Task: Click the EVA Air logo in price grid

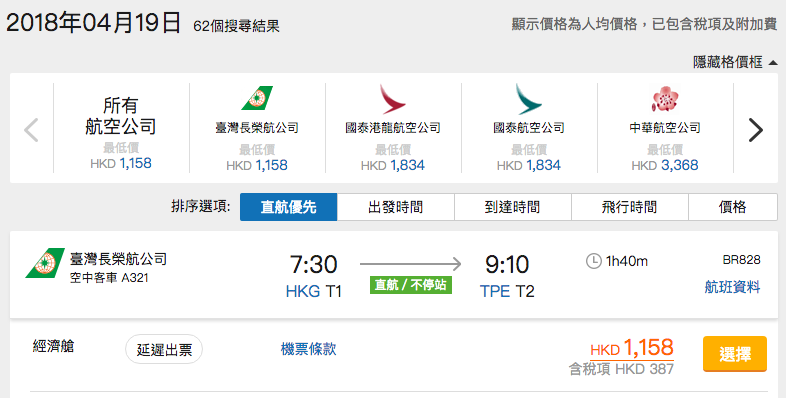Action: (x=257, y=98)
